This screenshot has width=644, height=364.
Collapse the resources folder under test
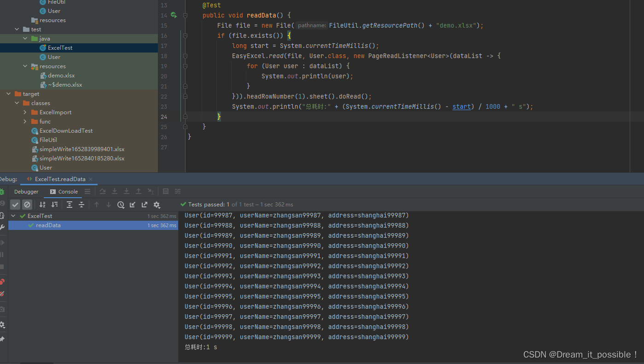(x=25, y=66)
